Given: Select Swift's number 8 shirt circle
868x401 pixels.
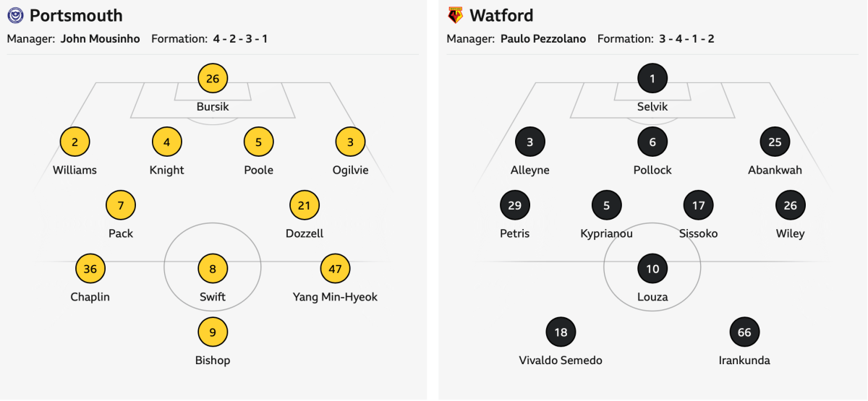Looking at the screenshot, I should (x=213, y=269).
